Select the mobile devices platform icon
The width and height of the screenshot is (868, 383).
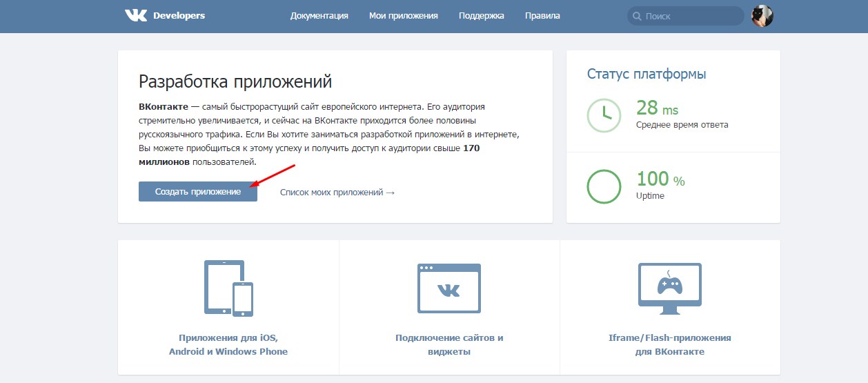tap(228, 288)
